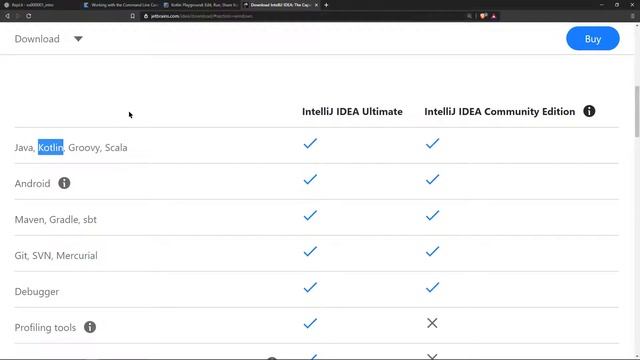Switch to the Kotlin Playground tab
The image size is (640, 360).
tap(200, 5)
